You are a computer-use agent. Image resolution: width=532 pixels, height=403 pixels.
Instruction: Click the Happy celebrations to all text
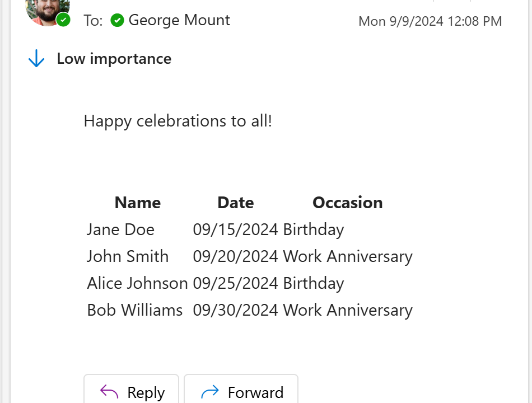tap(178, 121)
